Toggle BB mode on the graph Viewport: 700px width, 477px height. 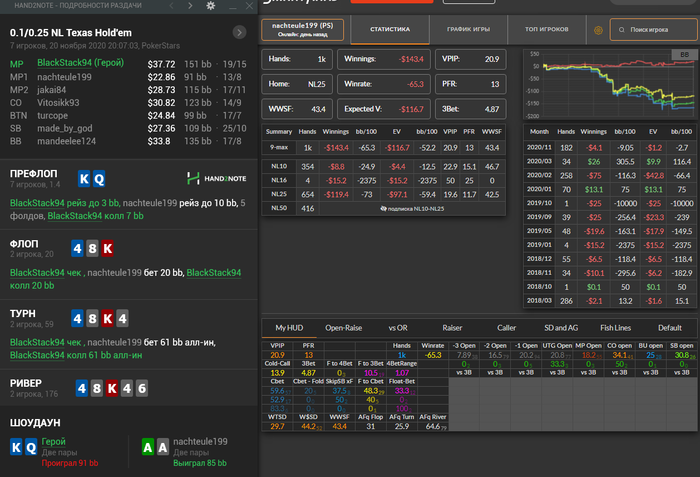(x=684, y=54)
